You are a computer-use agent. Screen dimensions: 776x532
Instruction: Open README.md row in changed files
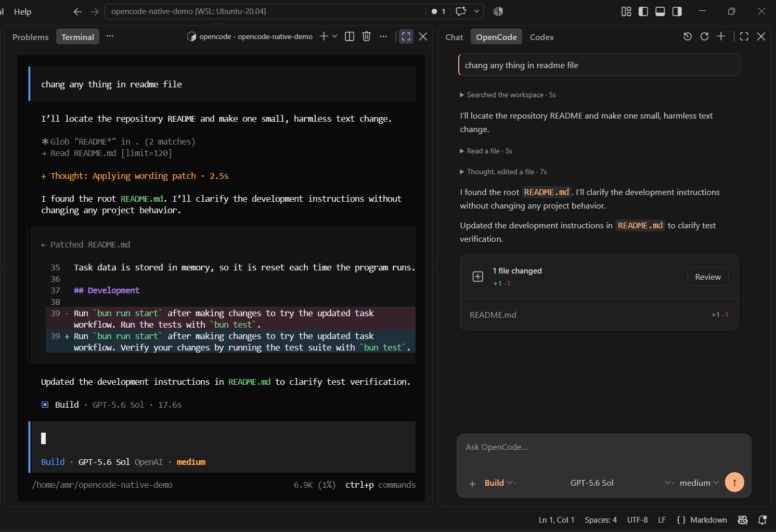599,315
